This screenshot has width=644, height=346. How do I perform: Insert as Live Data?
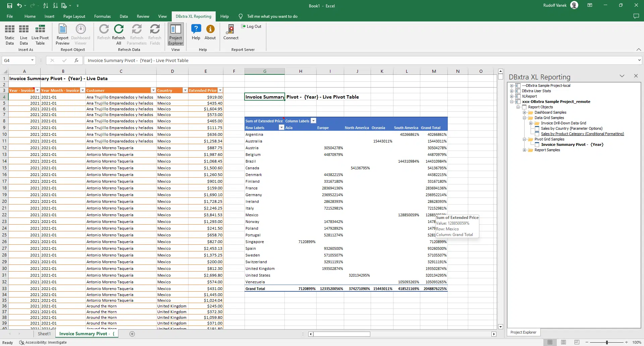[x=24, y=35]
